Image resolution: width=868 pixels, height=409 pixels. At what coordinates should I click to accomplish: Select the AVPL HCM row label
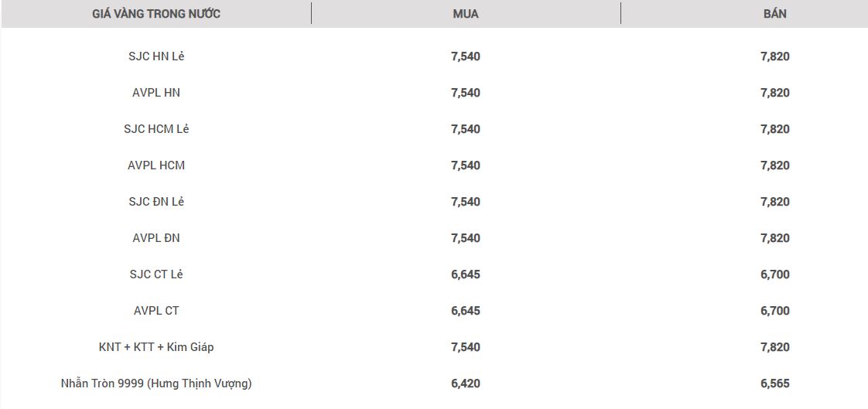click(x=156, y=165)
